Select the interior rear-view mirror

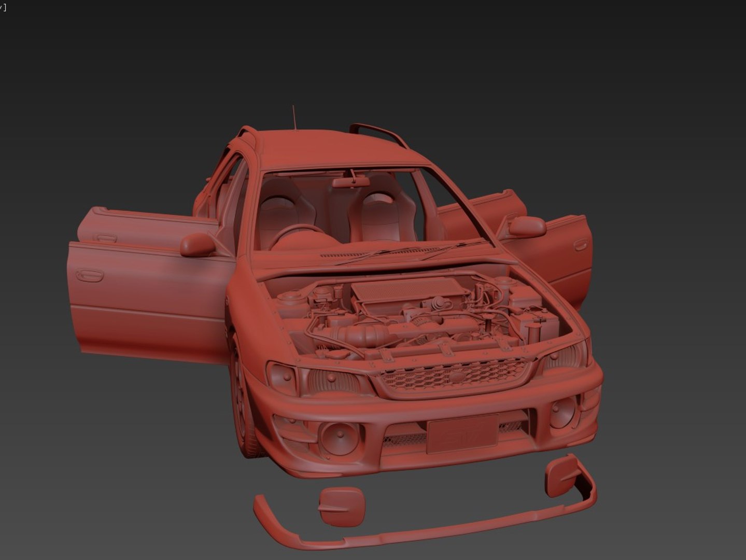point(352,182)
